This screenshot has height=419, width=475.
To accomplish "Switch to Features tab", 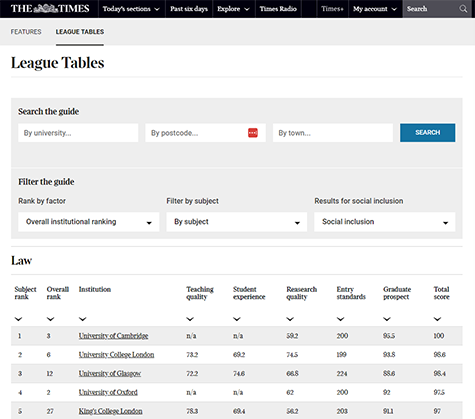I will click(26, 32).
